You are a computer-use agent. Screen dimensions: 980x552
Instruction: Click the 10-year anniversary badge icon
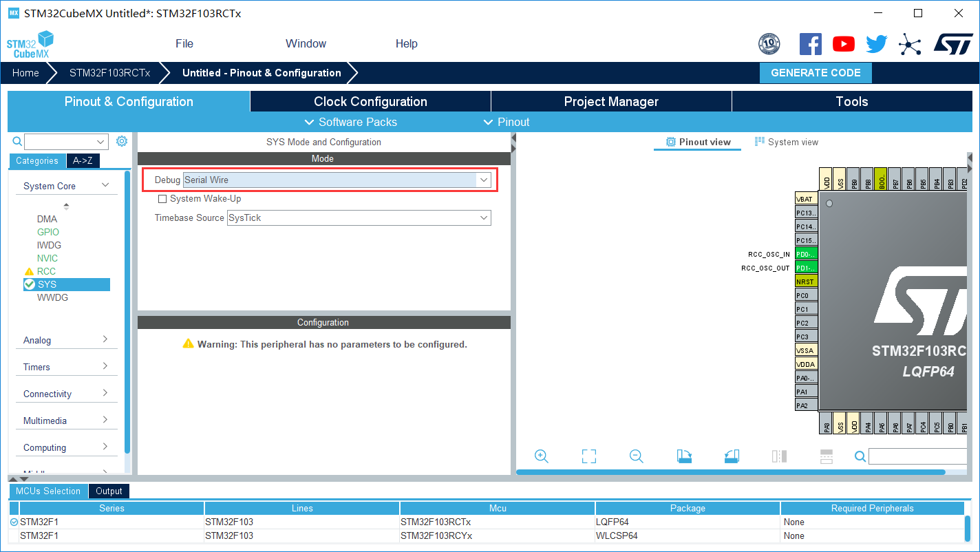[769, 44]
